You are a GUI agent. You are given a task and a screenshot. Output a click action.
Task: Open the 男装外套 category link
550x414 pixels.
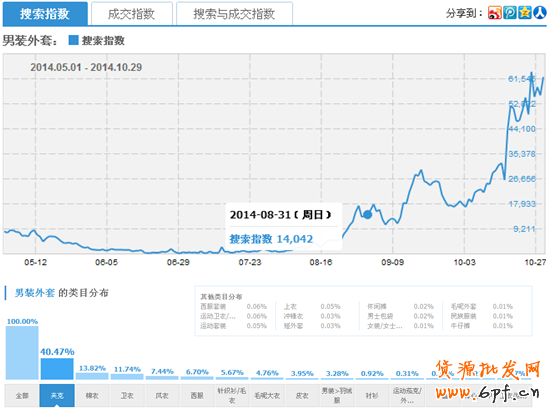tap(34, 293)
